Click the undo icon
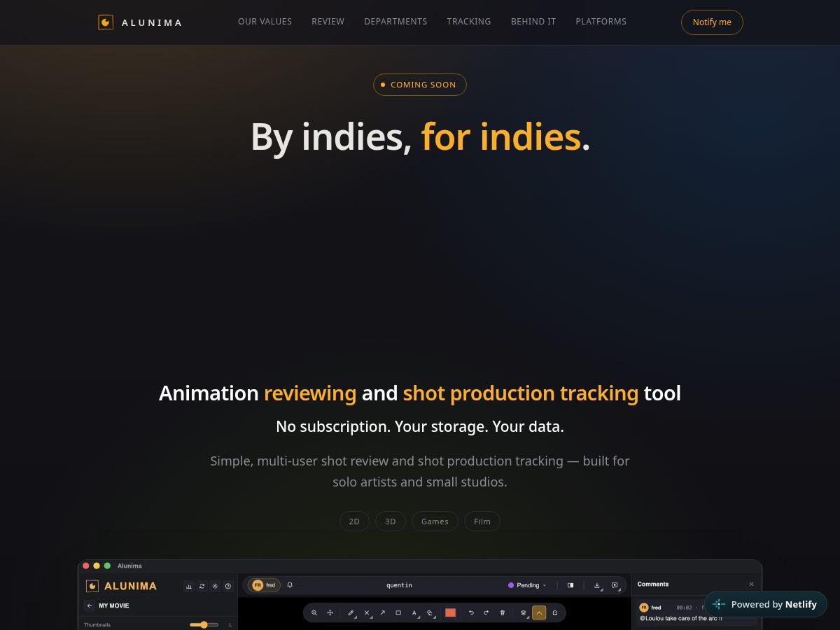The image size is (840, 630). pyautogui.click(x=471, y=612)
